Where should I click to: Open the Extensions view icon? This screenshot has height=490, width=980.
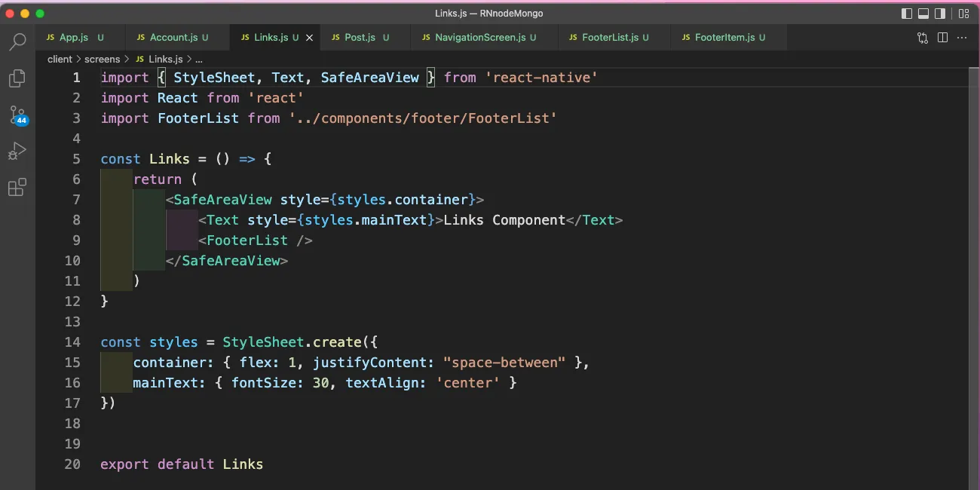17,188
